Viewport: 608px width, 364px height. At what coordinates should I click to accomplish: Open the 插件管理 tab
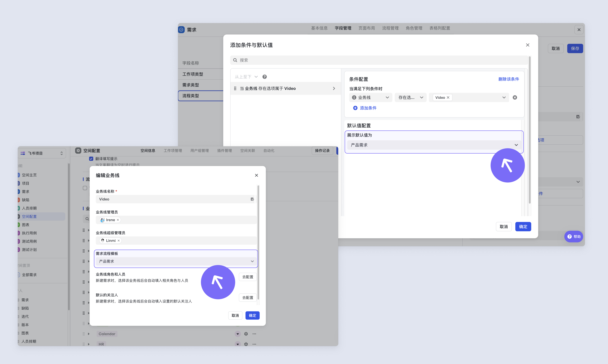225,150
